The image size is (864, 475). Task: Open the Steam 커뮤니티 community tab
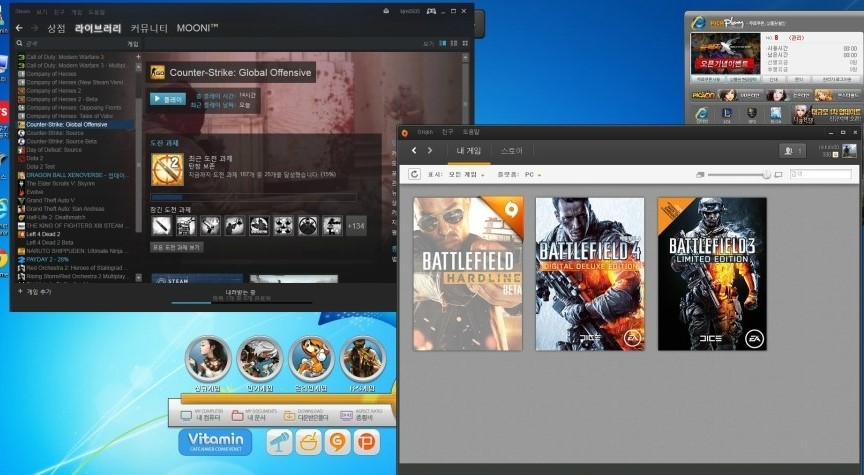(149, 28)
